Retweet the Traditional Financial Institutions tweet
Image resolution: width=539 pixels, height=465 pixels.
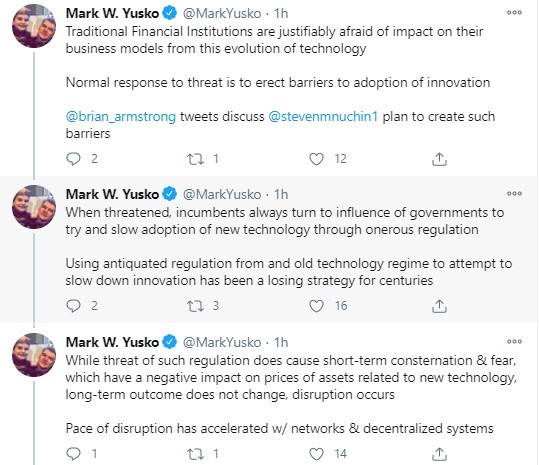(195, 159)
